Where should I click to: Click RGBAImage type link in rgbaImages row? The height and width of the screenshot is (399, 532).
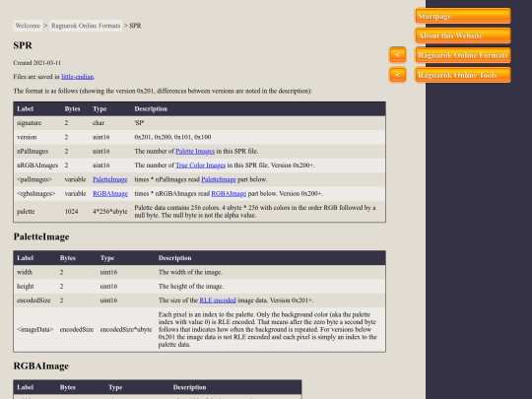pyautogui.click(x=110, y=194)
